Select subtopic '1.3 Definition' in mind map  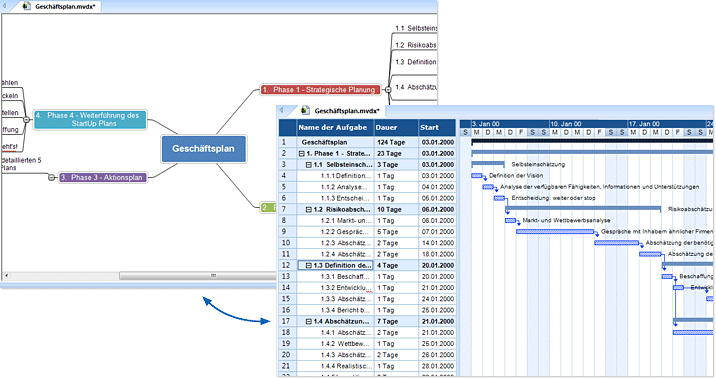pos(416,62)
